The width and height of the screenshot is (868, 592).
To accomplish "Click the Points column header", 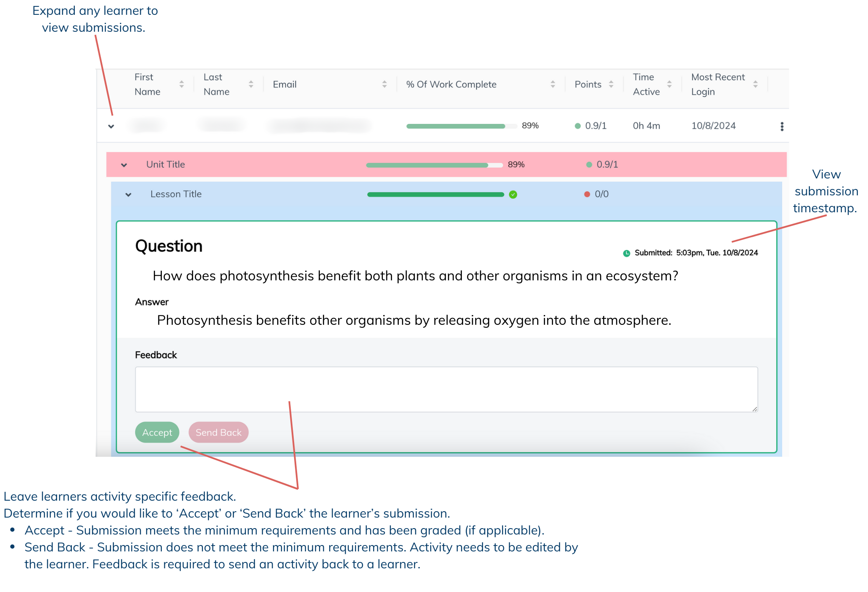I will coord(588,84).
